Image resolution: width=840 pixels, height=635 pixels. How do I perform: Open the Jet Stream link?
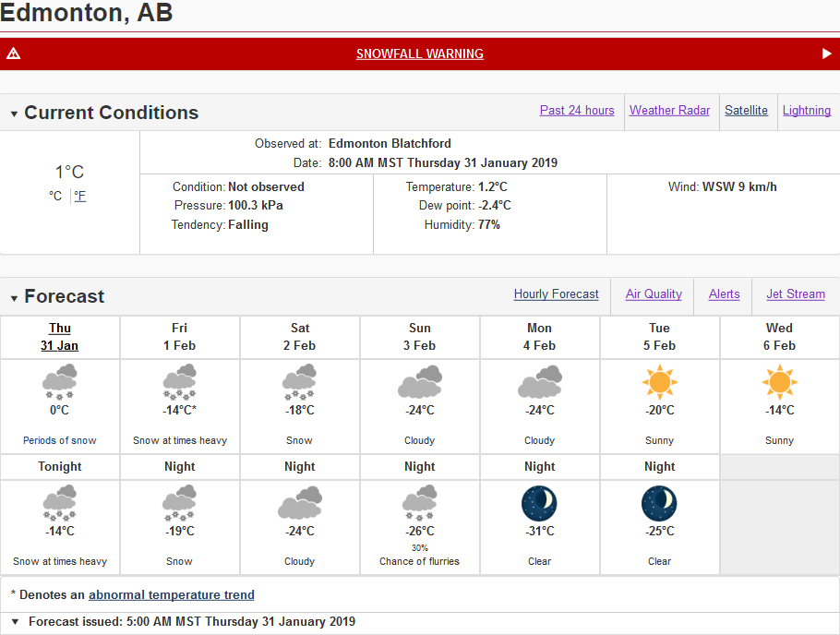pyautogui.click(x=795, y=294)
